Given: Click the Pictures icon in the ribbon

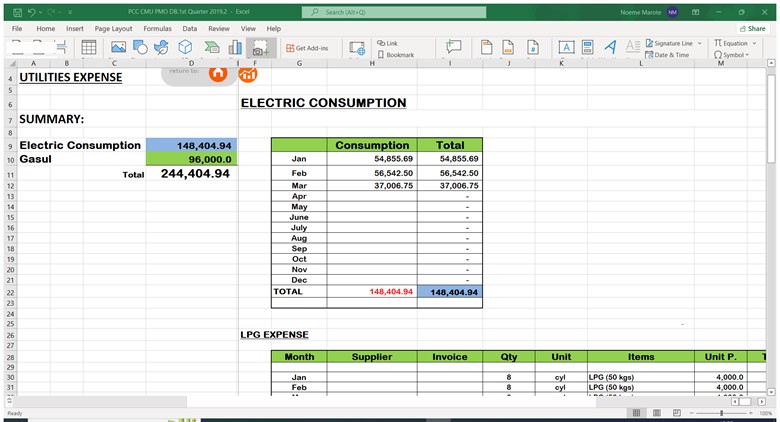Looking at the screenshot, I should click(x=118, y=48).
